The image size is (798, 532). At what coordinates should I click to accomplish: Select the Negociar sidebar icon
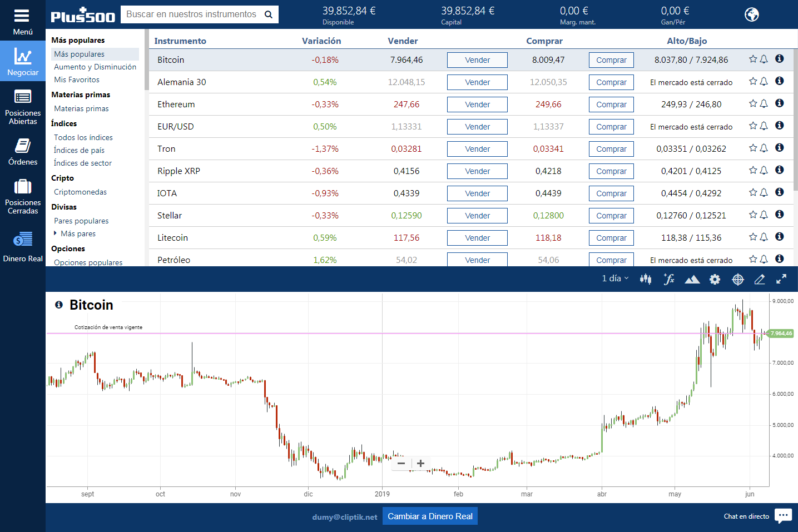tap(23, 61)
